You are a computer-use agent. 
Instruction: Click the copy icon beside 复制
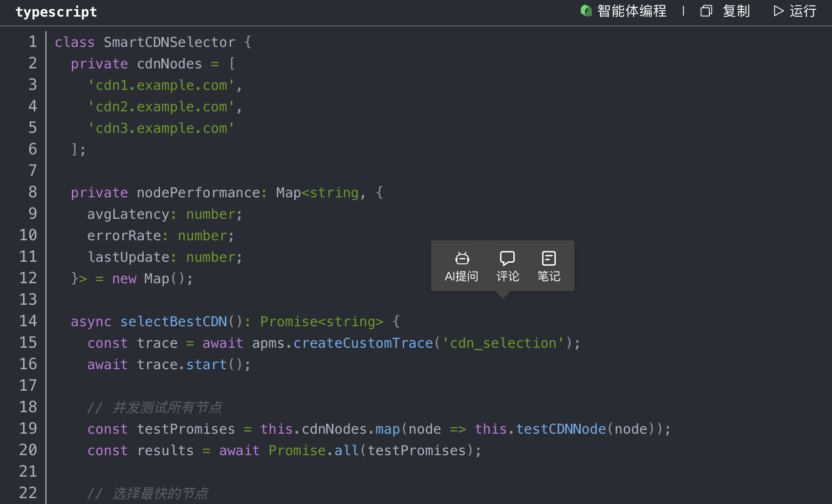point(706,11)
